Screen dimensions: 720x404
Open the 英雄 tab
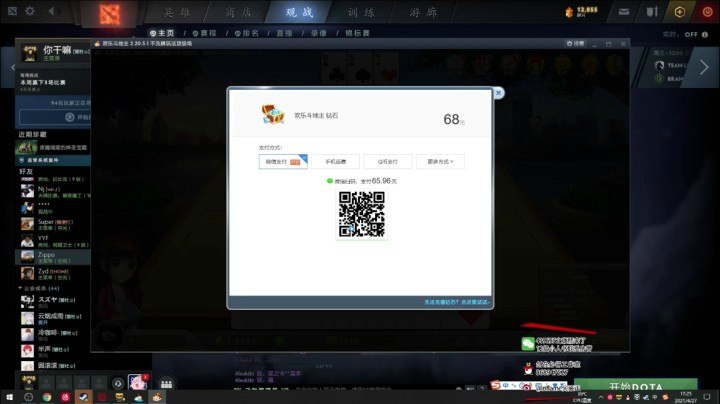coord(177,12)
